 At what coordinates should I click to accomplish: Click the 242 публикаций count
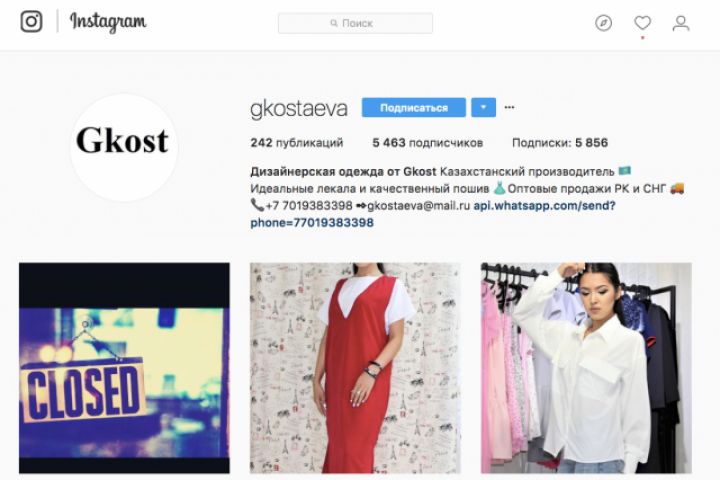[297, 143]
